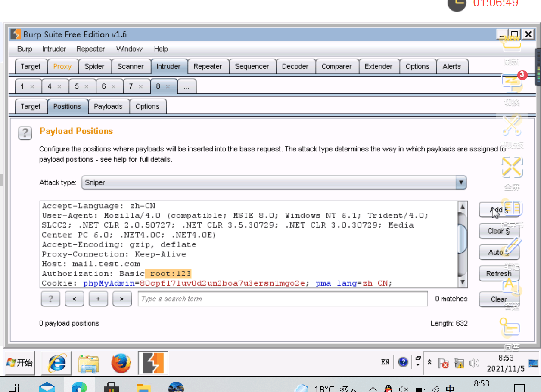Open Action Center flag icon in tray
This screenshot has width=541, height=392.
[443, 364]
